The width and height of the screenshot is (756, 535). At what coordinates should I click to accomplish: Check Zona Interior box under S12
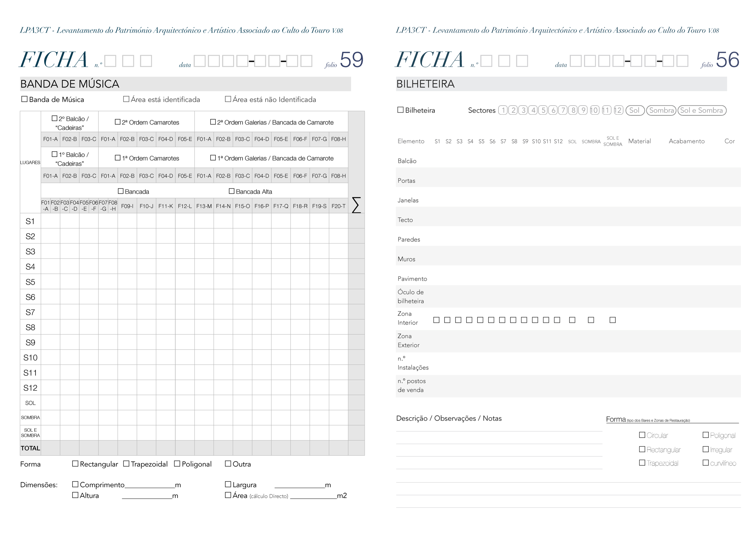pos(557,320)
